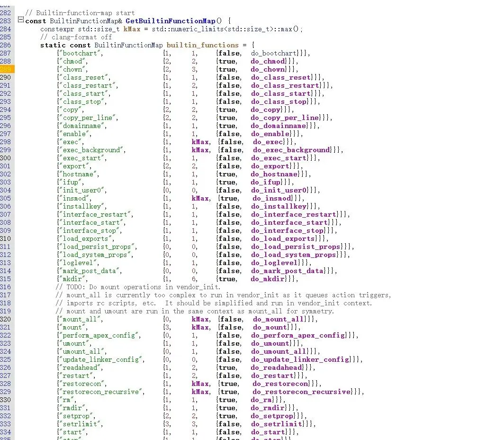Click the "umount" string
This screenshot has height=440, width=504.
[74, 343]
